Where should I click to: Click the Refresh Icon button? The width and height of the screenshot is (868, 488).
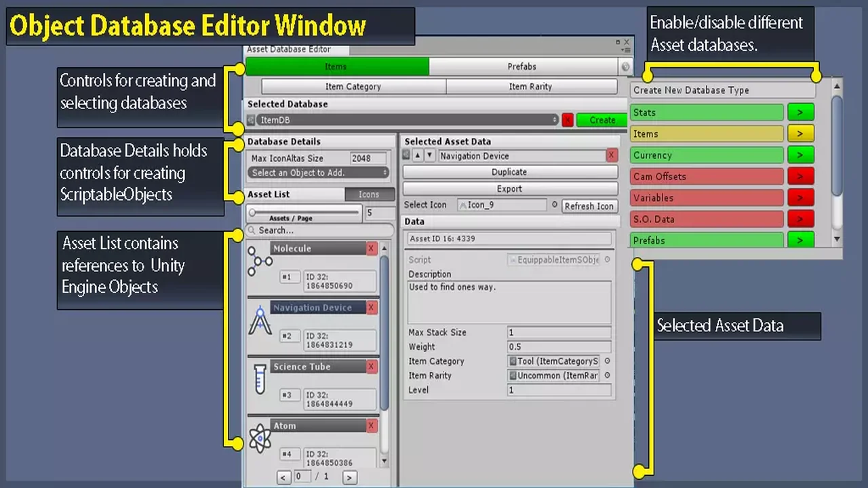click(x=589, y=206)
